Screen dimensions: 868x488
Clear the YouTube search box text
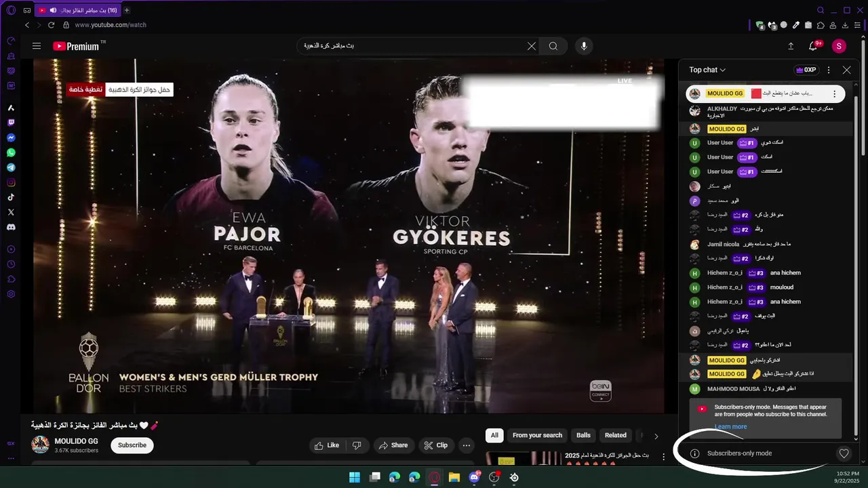(532, 46)
